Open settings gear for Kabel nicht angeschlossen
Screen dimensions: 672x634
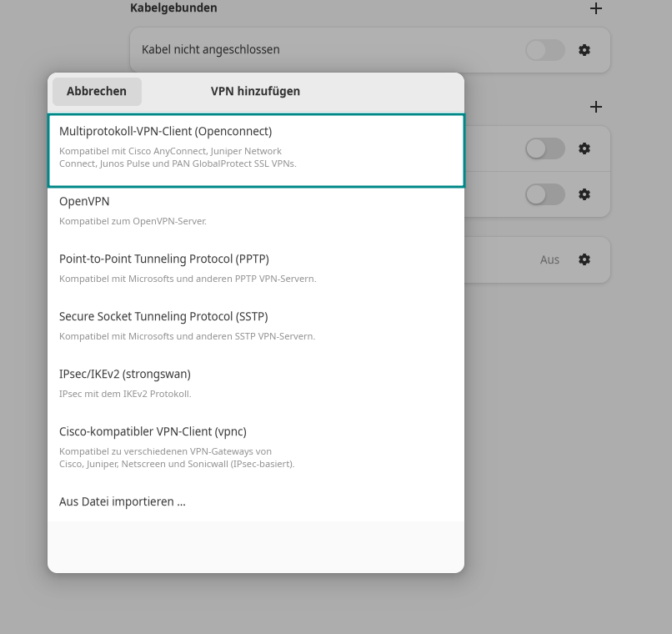point(584,50)
